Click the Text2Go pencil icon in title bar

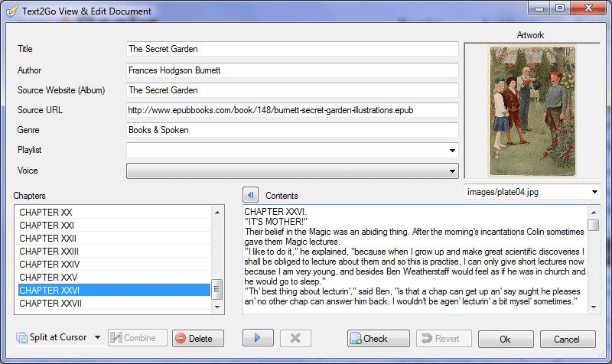coord(11,11)
